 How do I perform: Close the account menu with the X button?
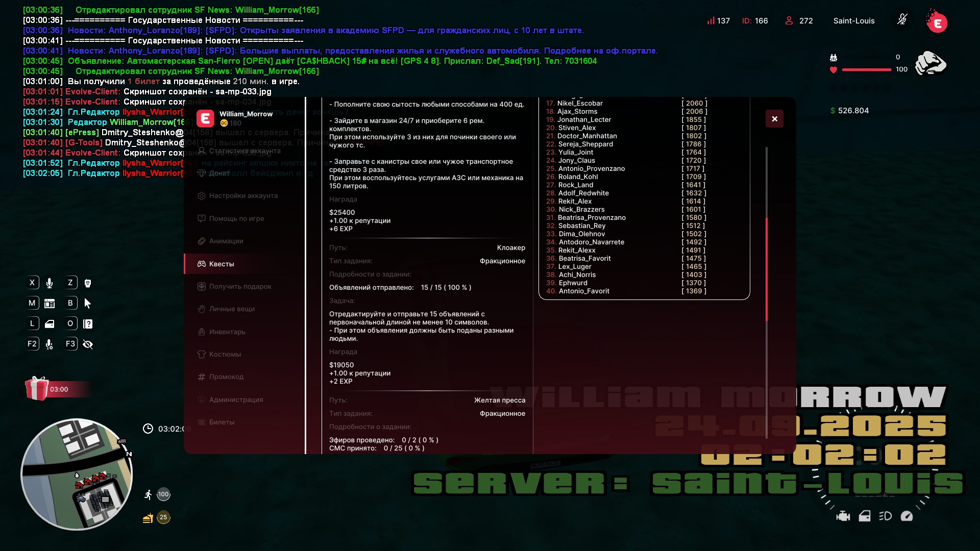point(774,119)
